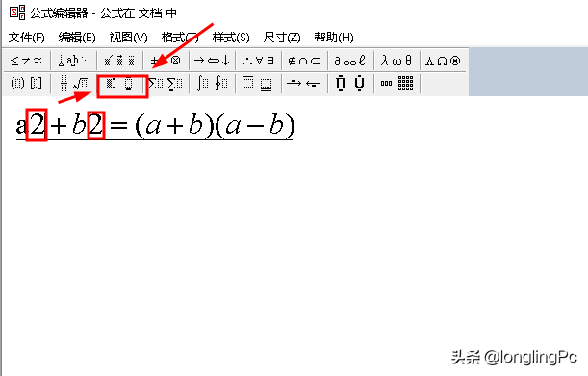Open fence templates palette with brackets

pyautogui.click(x=27, y=84)
